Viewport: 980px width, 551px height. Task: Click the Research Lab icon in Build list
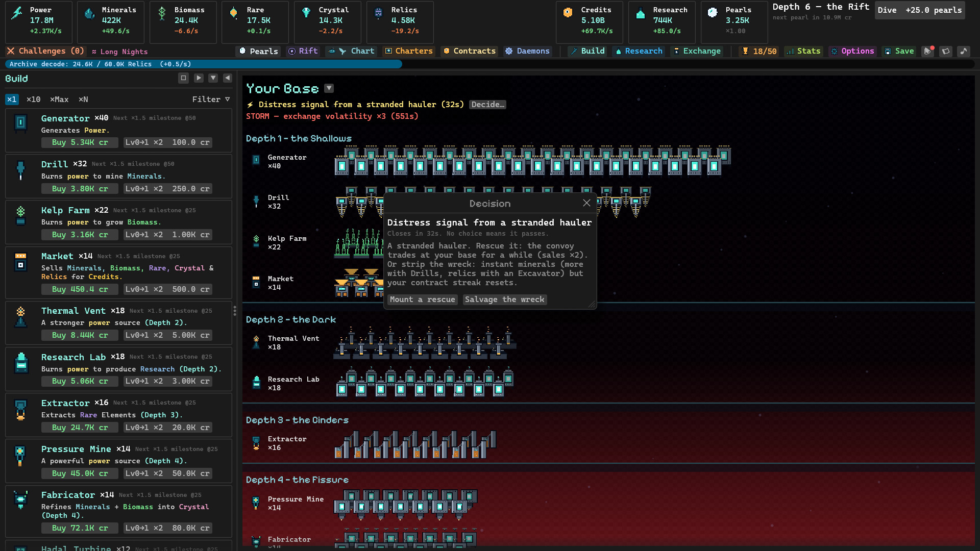(x=21, y=363)
